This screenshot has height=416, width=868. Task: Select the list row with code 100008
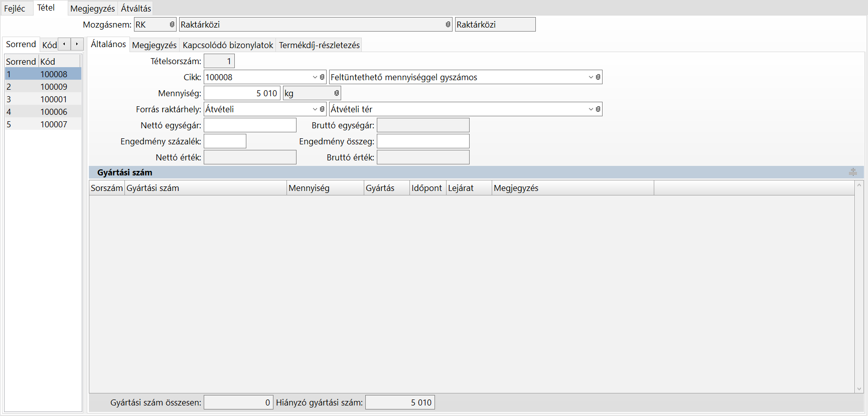(x=43, y=74)
